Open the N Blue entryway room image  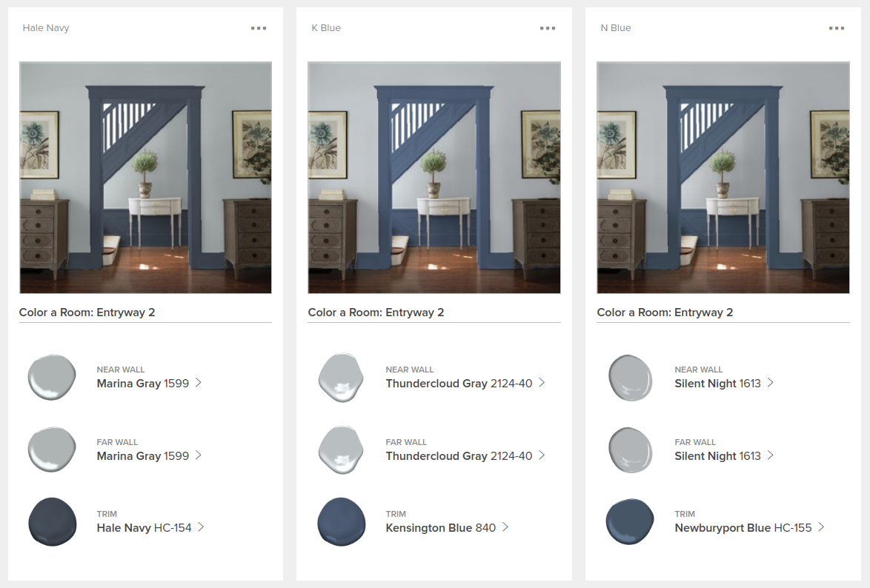coord(723,178)
